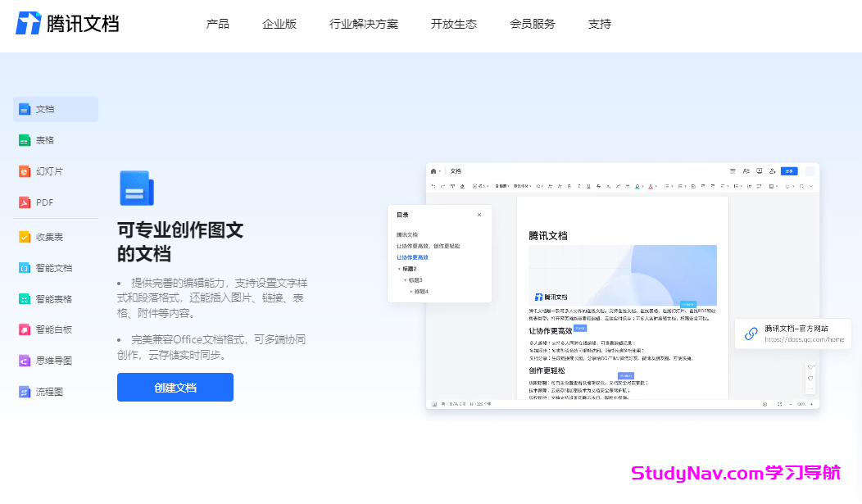The width and height of the screenshot is (862, 504).
Task: Click the redo arrow in preview toolbar
Action: pos(442,186)
